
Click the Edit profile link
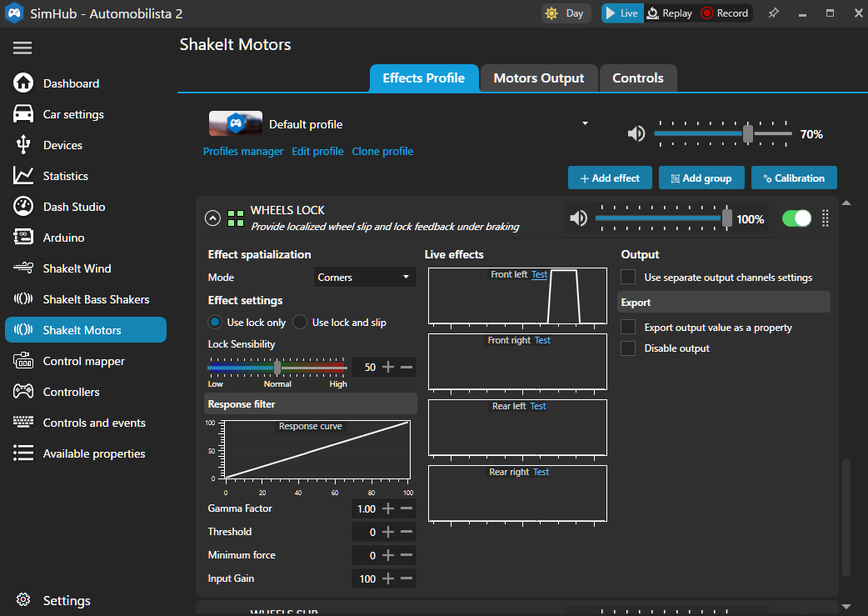tap(317, 151)
